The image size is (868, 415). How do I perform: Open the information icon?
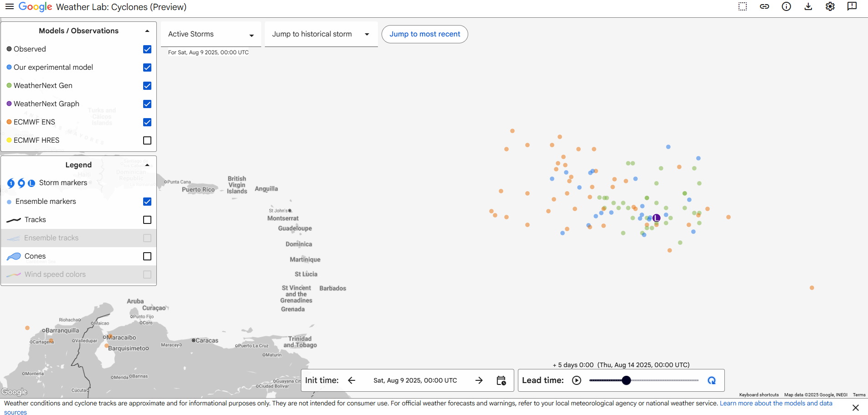click(786, 6)
